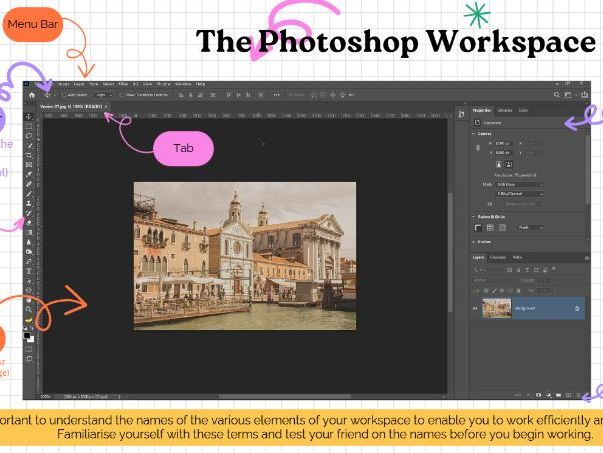Select the Horizontal Type tool
The width and height of the screenshot is (603, 453).
29,271
